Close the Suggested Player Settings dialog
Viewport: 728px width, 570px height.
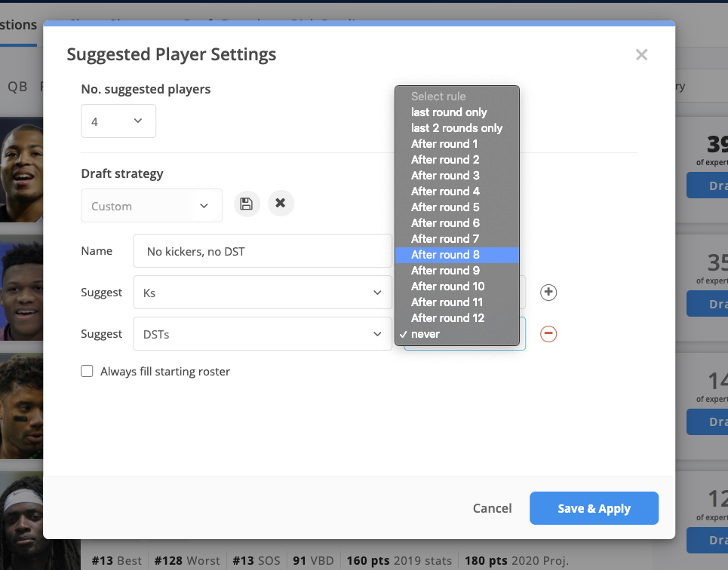point(642,55)
